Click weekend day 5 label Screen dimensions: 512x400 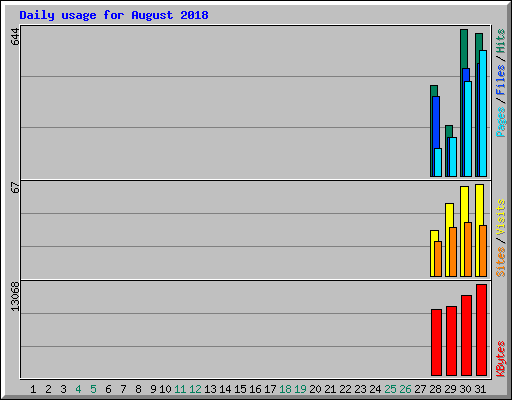tap(93, 389)
